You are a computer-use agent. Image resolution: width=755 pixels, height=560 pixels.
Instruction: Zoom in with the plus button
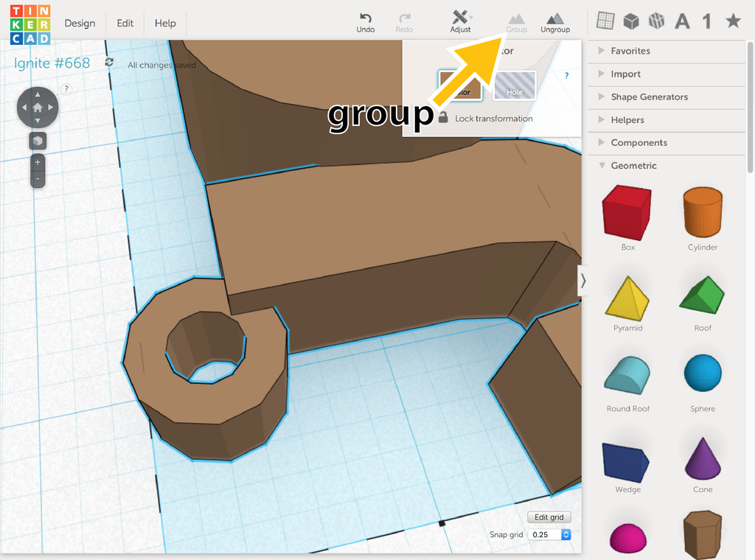pos(38,162)
